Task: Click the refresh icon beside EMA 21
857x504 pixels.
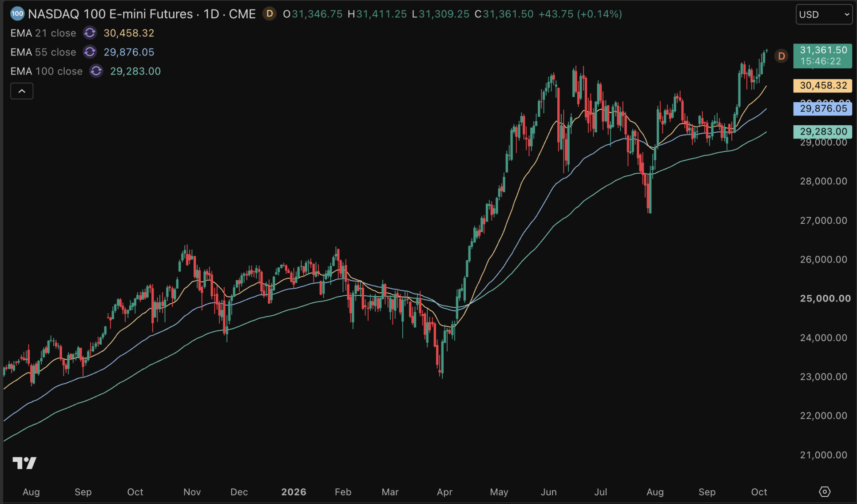Action: click(x=90, y=33)
